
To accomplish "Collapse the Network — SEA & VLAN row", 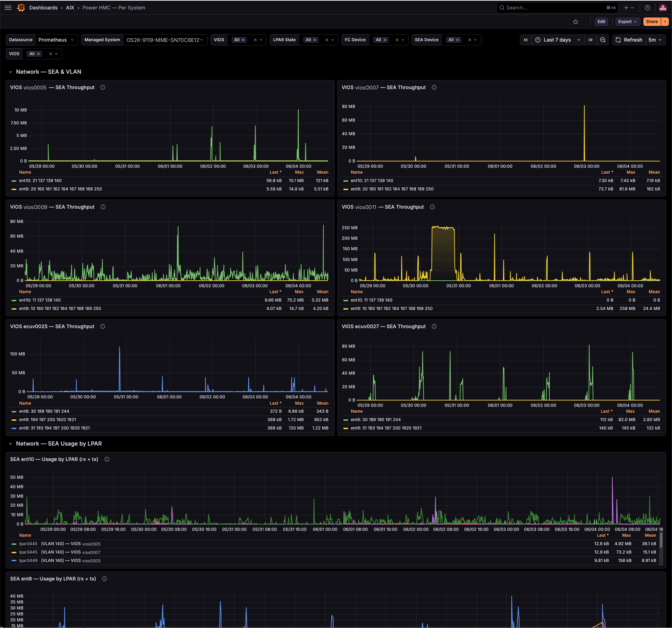I will [x=10, y=72].
